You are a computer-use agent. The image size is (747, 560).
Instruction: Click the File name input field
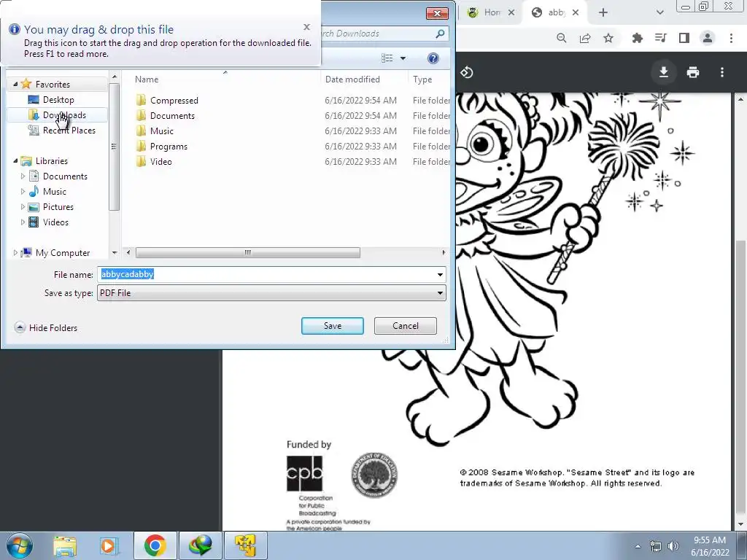click(x=266, y=274)
